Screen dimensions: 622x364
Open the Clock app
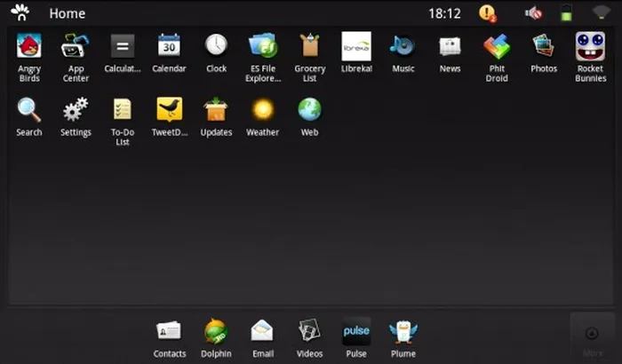coord(216,45)
